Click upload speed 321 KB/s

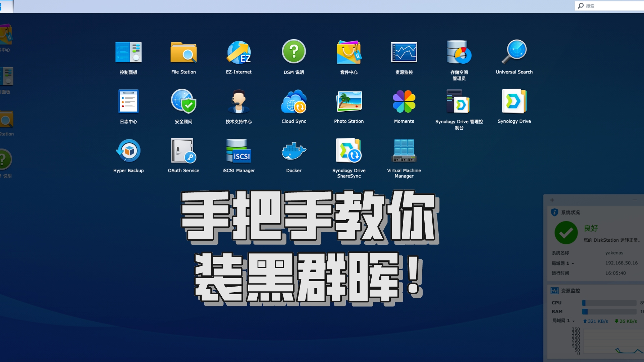coord(596,321)
